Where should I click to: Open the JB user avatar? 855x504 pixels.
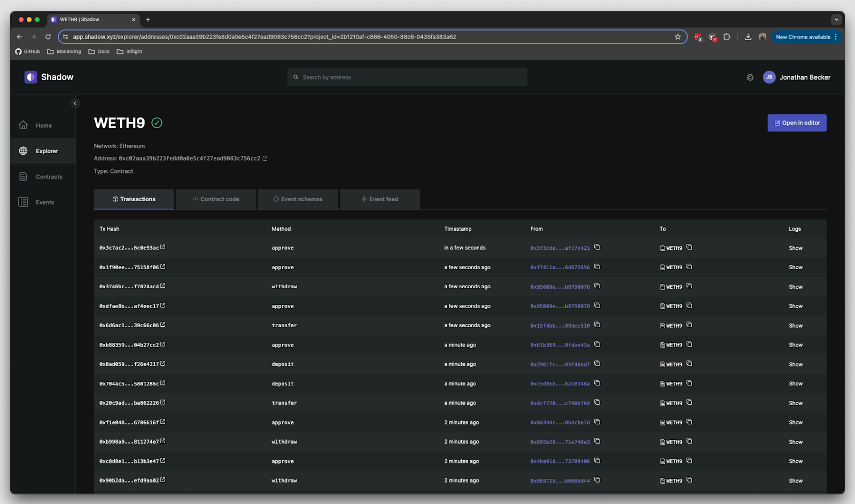coord(769,77)
